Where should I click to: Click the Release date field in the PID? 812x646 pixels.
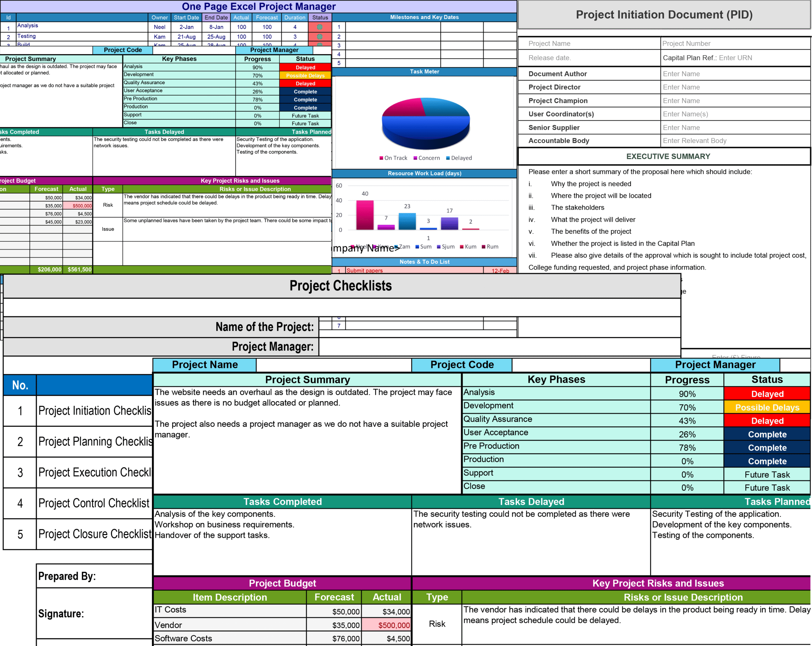[587, 58]
